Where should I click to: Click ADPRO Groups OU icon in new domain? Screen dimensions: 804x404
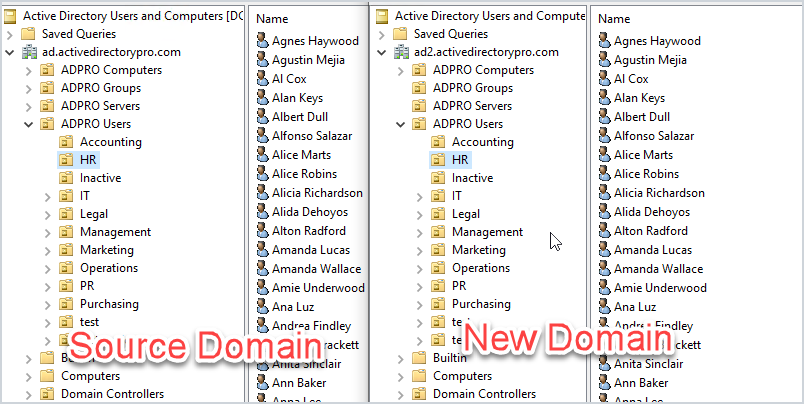point(419,88)
